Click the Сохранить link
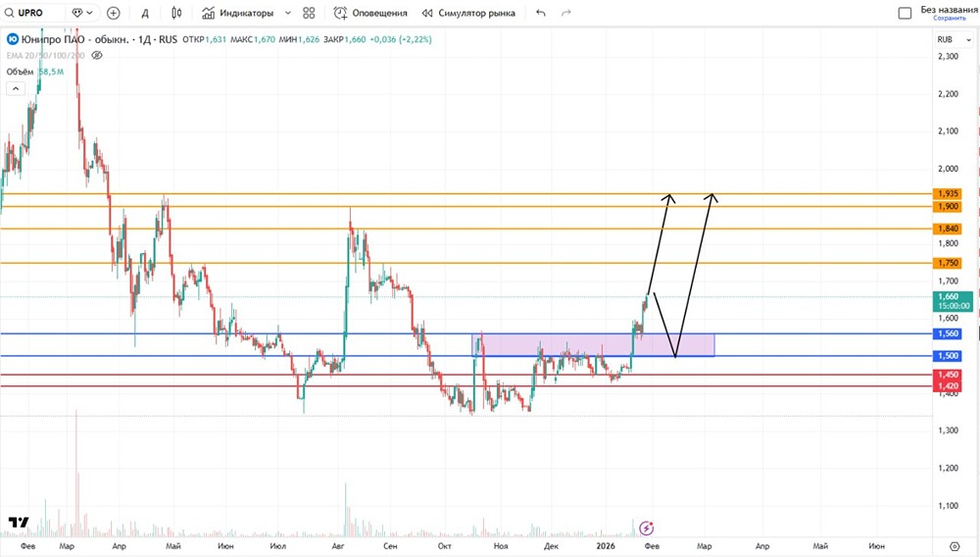Image resolution: width=980 pixels, height=557 pixels. (x=949, y=19)
